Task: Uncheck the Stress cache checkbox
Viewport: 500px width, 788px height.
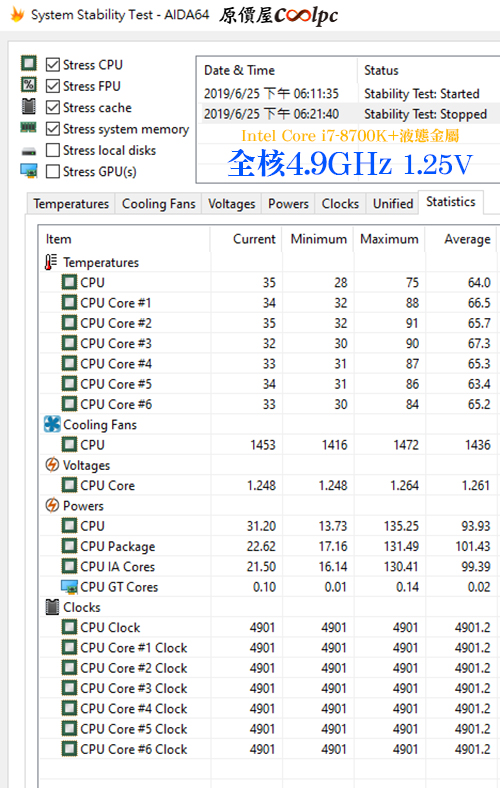Action: [52, 108]
